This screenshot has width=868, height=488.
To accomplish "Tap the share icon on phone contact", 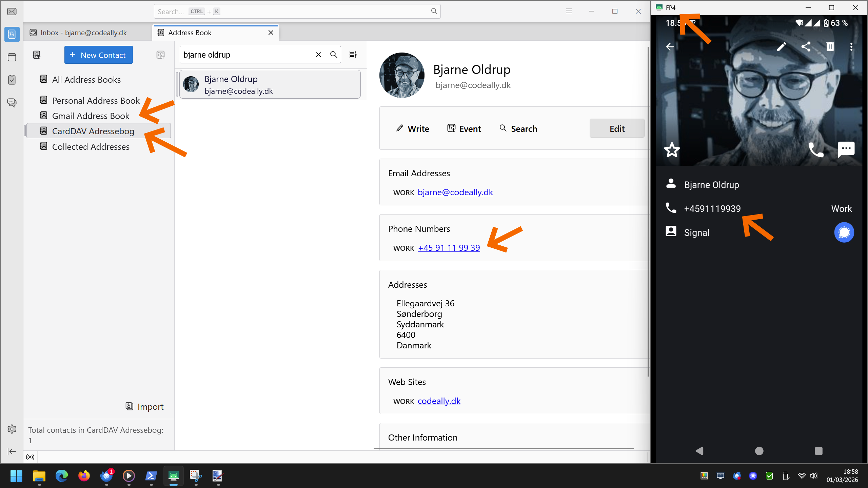I will [x=806, y=47].
